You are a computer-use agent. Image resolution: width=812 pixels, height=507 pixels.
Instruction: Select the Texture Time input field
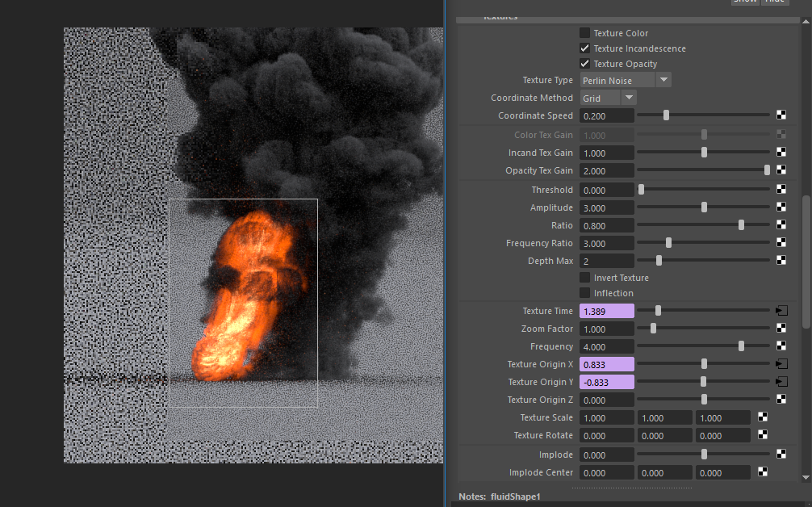click(606, 310)
